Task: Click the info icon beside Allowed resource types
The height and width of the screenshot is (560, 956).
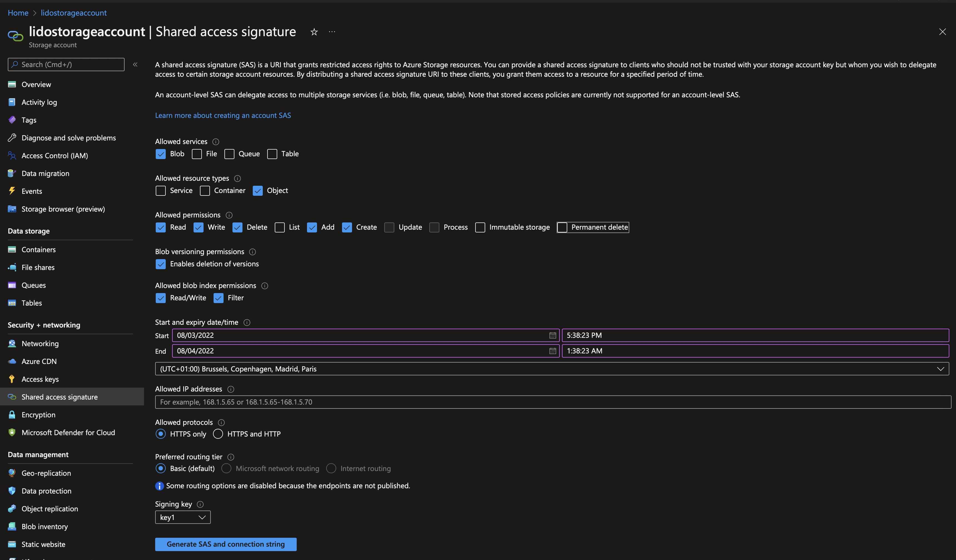Action: pos(237,179)
